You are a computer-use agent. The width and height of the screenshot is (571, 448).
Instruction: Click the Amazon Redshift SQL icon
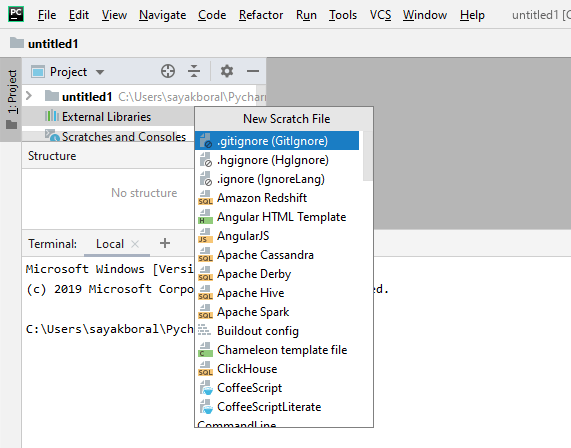pos(205,198)
